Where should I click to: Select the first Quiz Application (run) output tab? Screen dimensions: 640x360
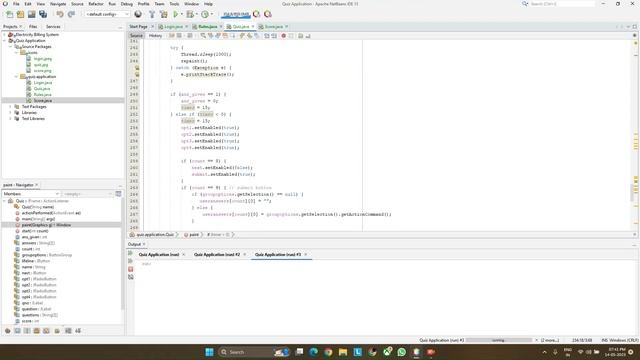pyautogui.click(x=159, y=254)
